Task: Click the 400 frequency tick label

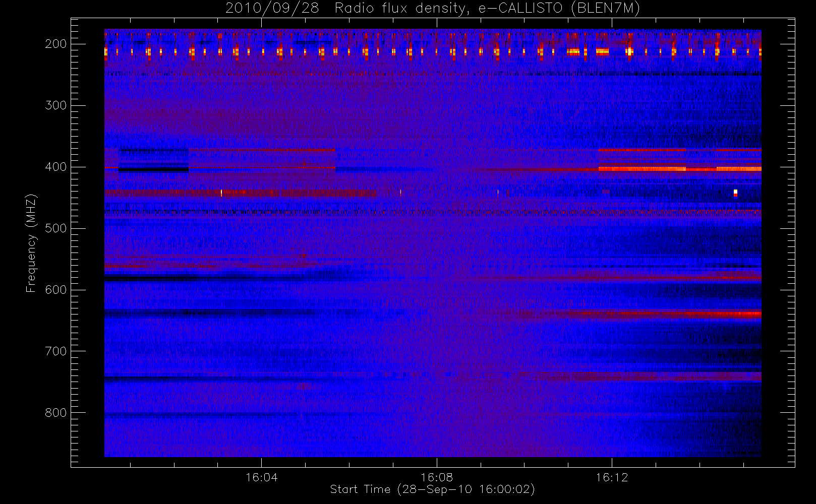Action: point(56,167)
